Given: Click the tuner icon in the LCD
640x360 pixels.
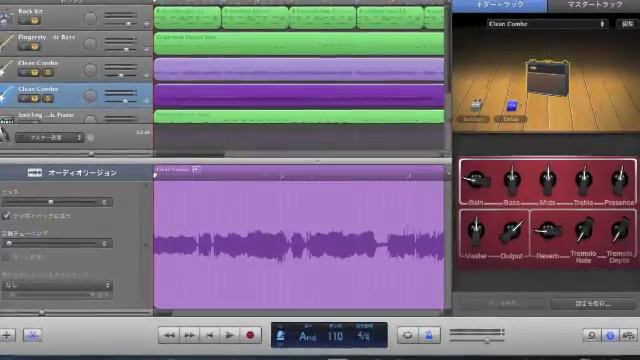Looking at the screenshot, I should (x=280, y=336).
